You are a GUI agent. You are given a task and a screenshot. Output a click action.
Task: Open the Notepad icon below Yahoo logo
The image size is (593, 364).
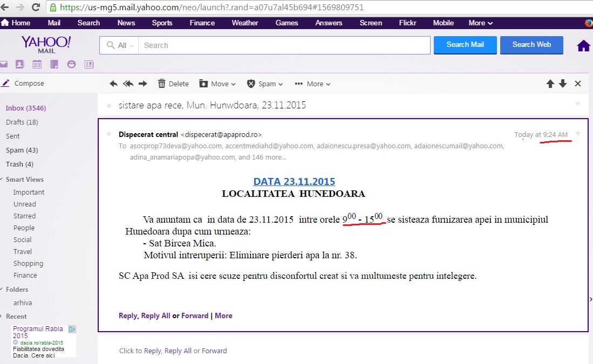(54, 64)
